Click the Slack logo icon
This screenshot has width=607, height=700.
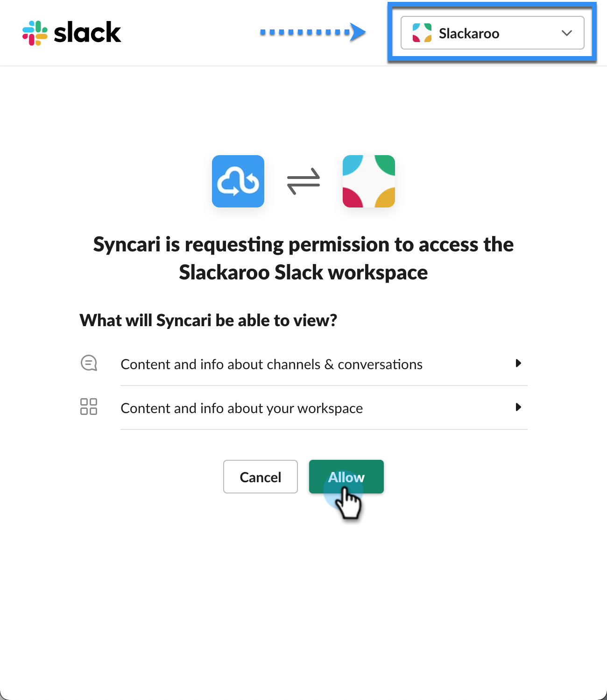(35, 33)
